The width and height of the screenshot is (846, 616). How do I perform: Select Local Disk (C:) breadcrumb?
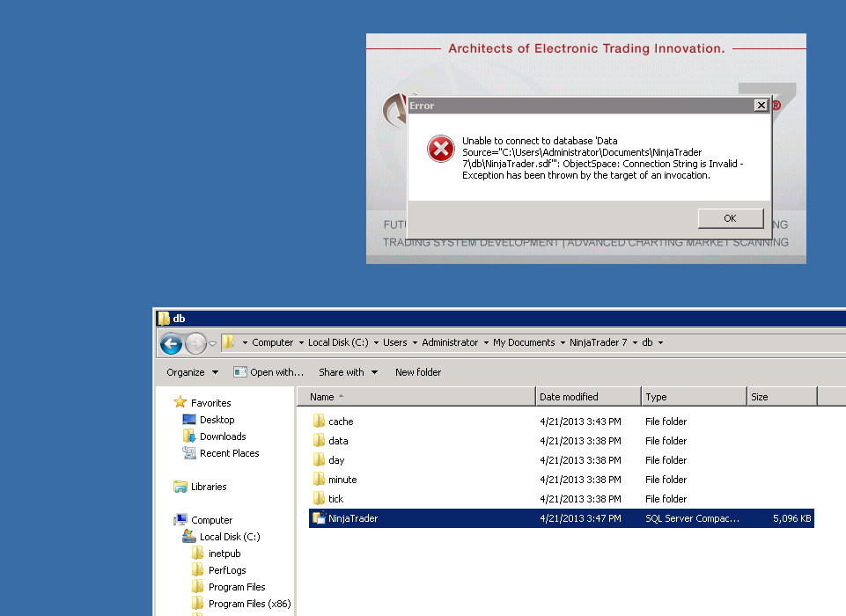[338, 342]
